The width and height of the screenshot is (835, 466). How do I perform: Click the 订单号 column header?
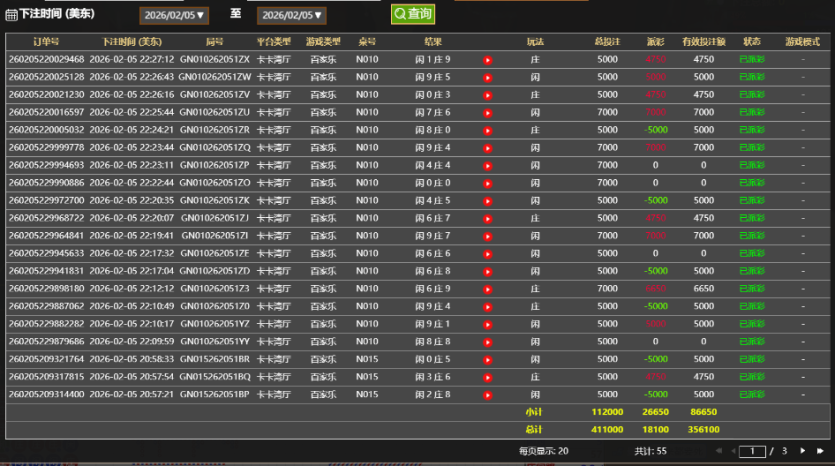[x=46, y=42]
